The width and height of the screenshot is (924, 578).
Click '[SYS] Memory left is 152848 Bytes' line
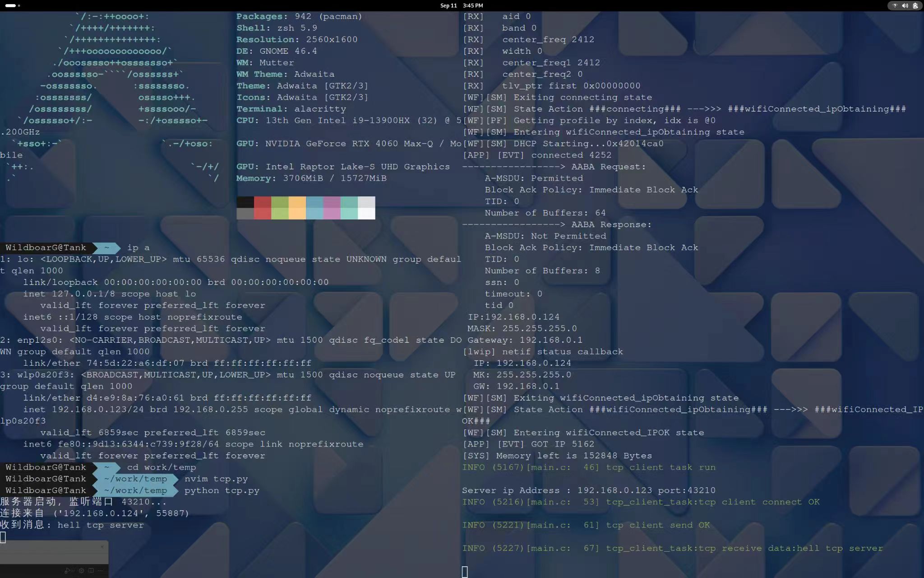[557, 456]
